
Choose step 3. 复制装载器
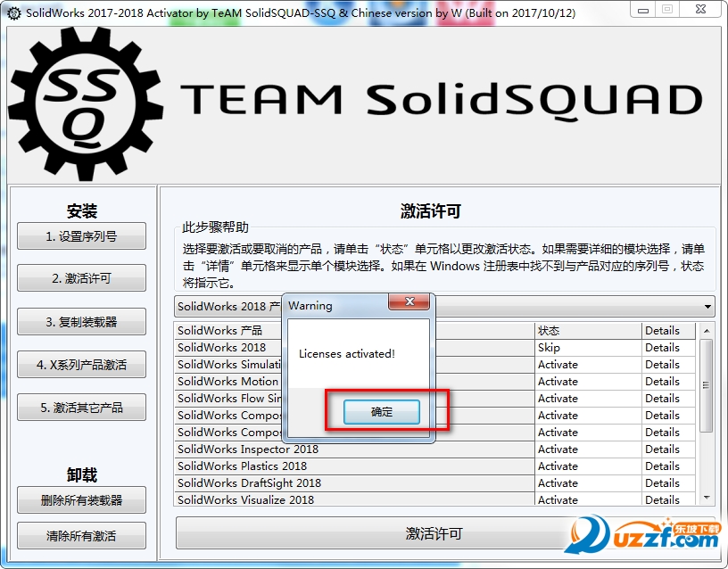[x=81, y=322]
